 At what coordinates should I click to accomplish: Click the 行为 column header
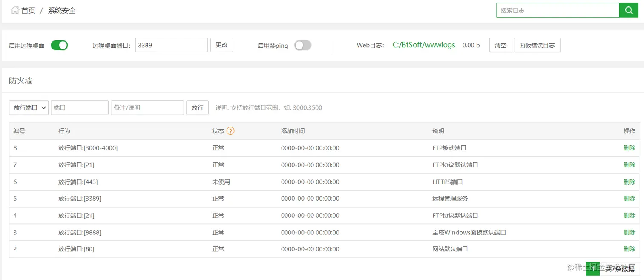coord(64,131)
